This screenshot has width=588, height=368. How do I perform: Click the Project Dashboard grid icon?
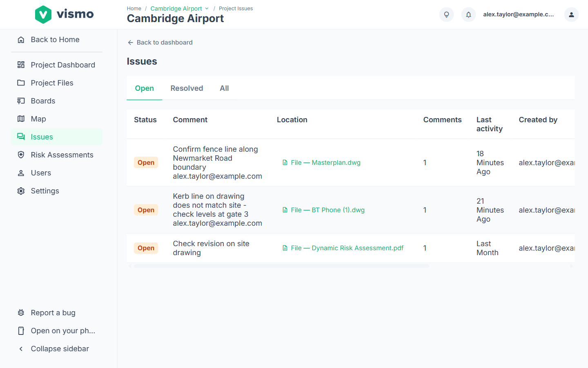pyautogui.click(x=21, y=65)
